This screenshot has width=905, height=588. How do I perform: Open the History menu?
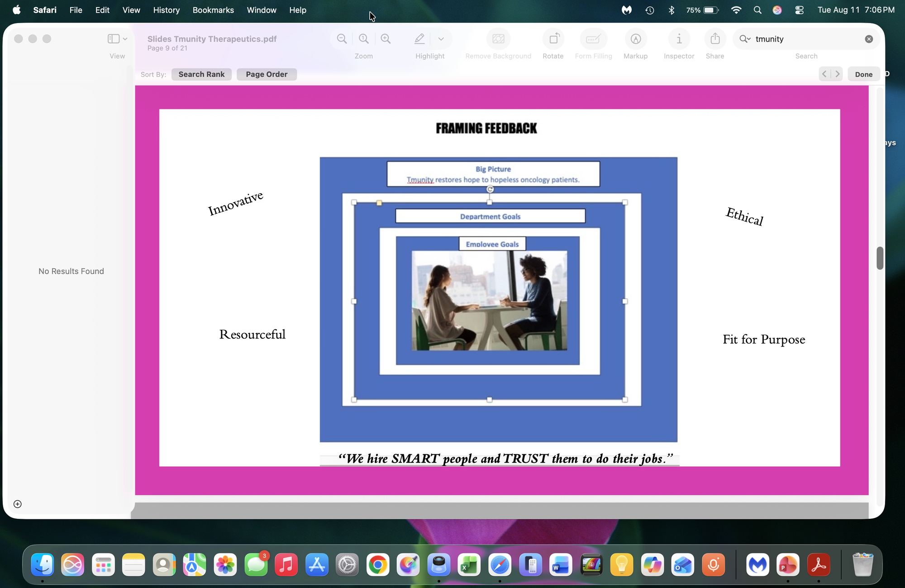[x=167, y=10]
